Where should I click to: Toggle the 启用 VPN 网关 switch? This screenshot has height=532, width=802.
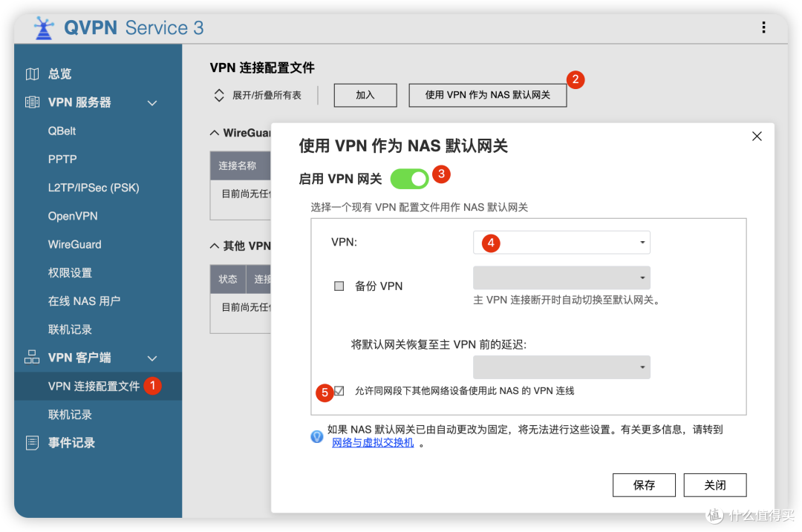[409, 179]
